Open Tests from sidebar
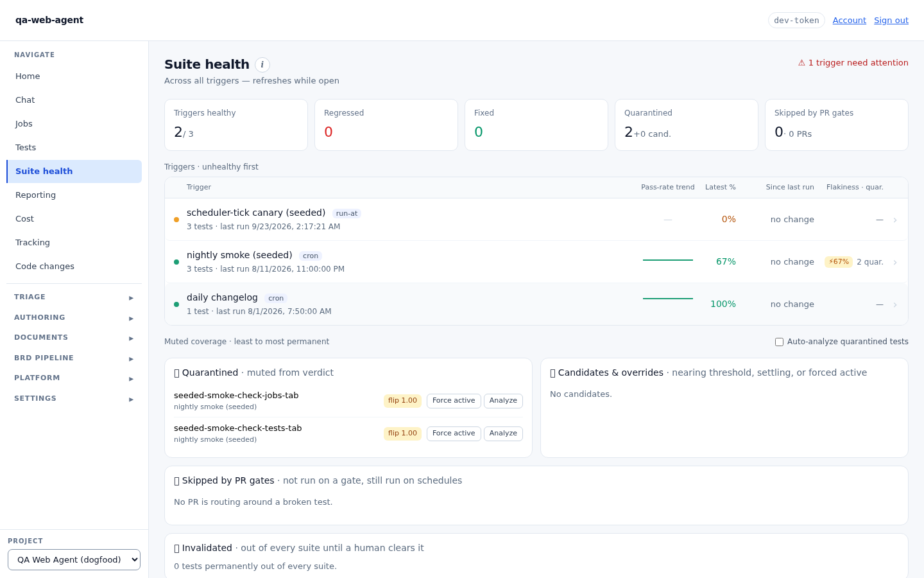Viewport: 924px width, 578px height. 74,148
